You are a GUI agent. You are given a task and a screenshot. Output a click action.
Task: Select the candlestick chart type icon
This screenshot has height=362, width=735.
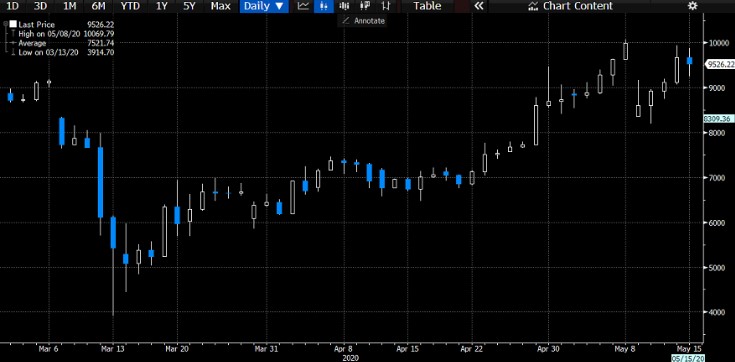(x=323, y=6)
